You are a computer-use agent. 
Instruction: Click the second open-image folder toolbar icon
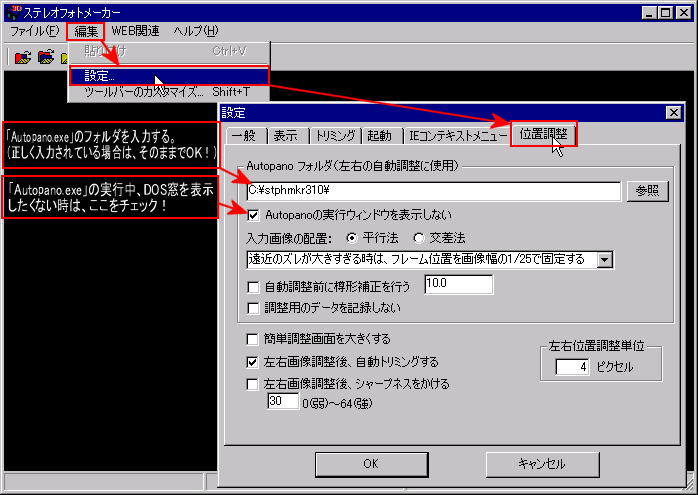pos(46,57)
